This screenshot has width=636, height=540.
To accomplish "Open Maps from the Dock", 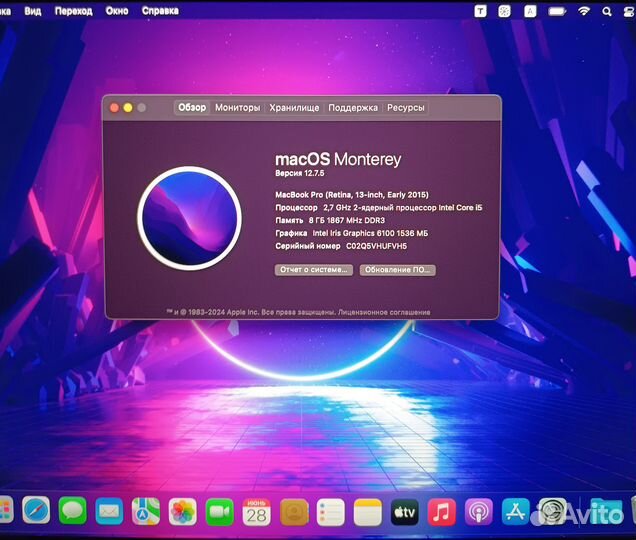I will (x=146, y=511).
